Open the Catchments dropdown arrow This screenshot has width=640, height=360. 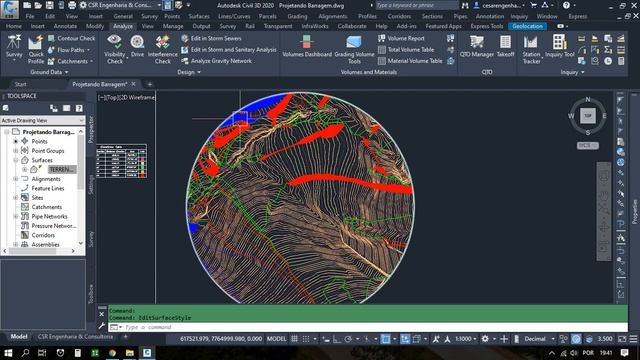(x=91, y=62)
